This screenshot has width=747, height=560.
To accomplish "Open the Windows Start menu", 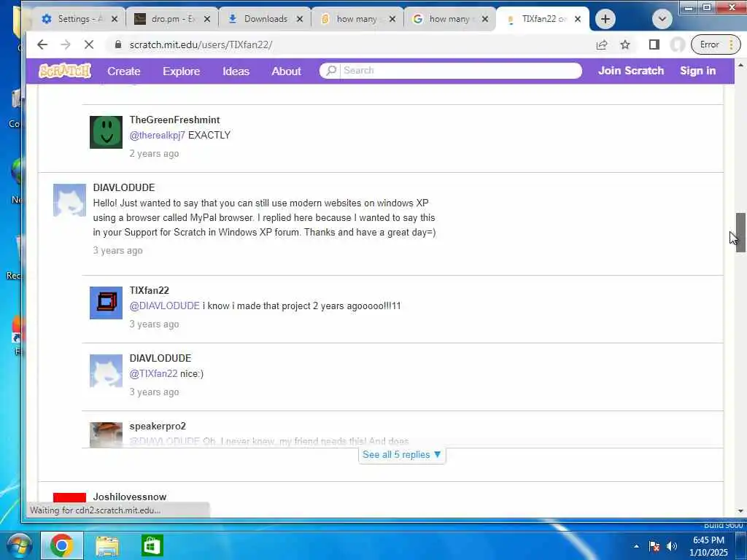I will click(18, 545).
